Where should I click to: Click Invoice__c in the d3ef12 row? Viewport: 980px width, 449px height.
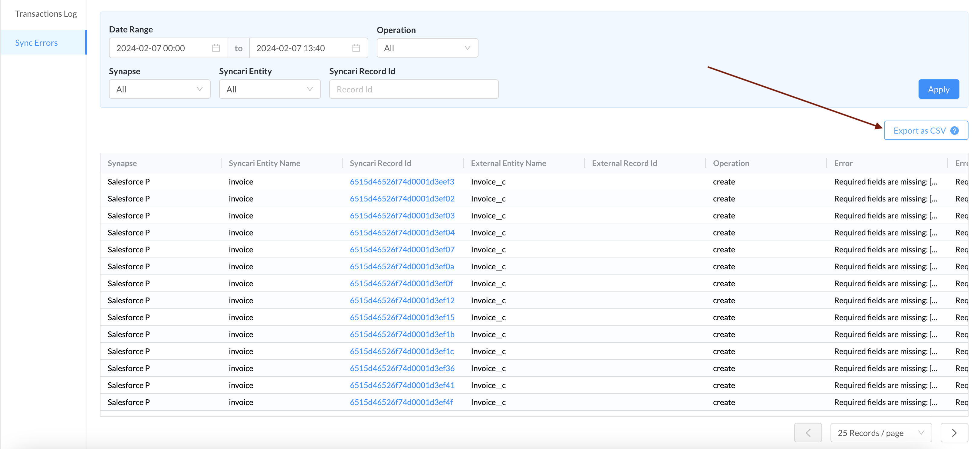pos(488,301)
